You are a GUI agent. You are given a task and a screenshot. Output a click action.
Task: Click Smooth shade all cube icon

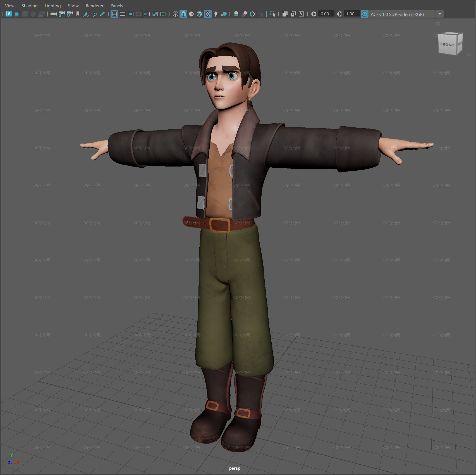[x=183, y=14]
